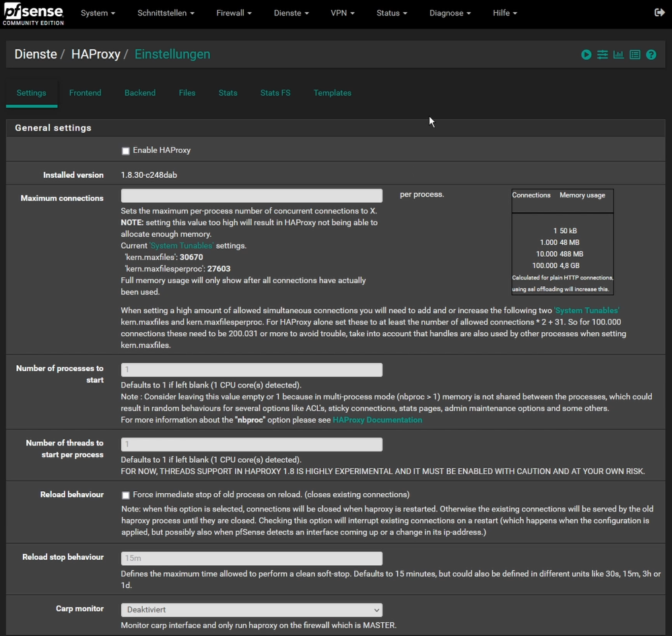The image size is (672, 636).
Task: Switch to the Stats tab
Action: 228,92
